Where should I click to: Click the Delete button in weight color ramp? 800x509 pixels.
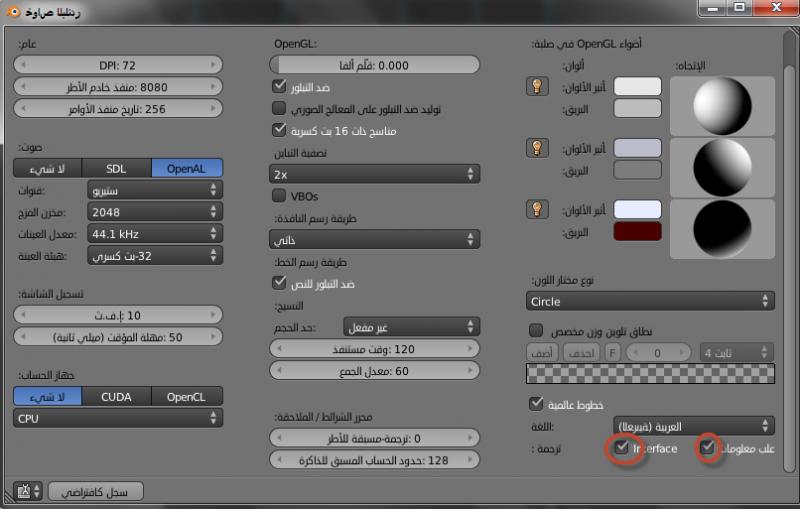581,352
